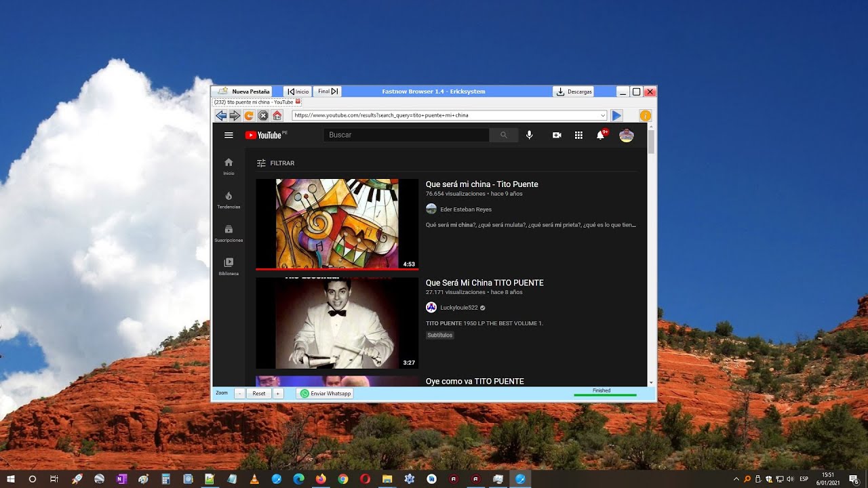Click the green Finished progress bar
This screenshot has height=488, width=868.
(x=605, y=394)
